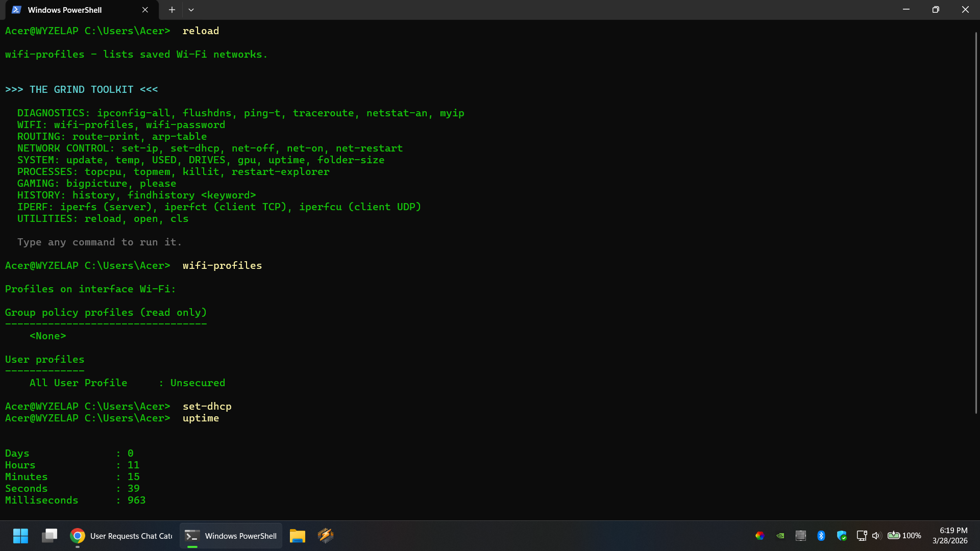The width and height of the screenshot is (980, 551).
Task: Open the NVIDIA tray icon
Action: click(x=780, y=536)
